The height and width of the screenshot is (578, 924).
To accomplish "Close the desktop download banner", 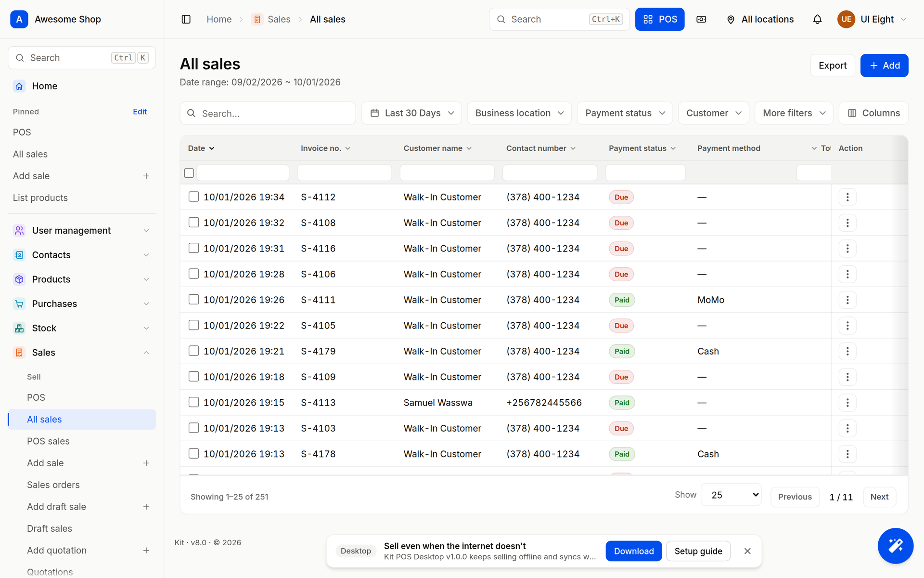I will [x=747, y=551].
